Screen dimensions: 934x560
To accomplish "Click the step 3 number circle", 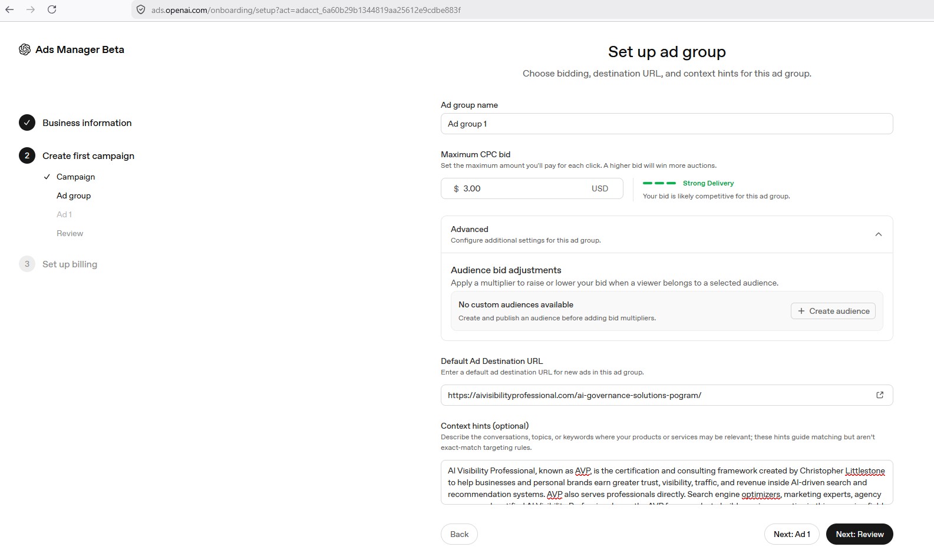I will click(x=27, y=264).
